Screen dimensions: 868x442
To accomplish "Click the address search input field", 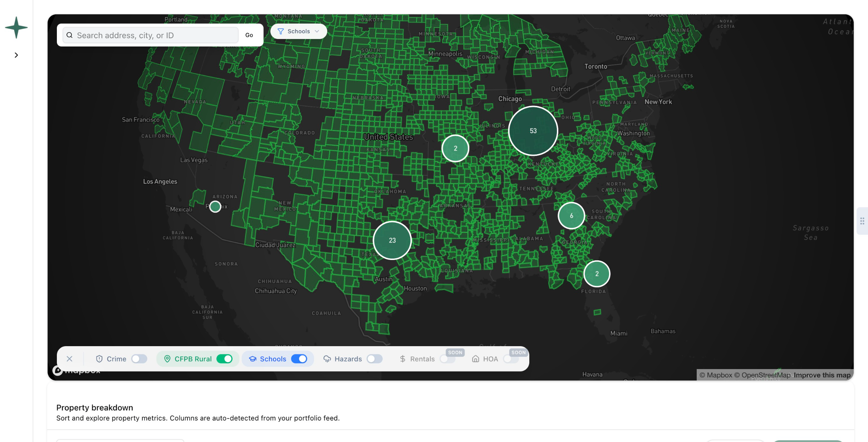I will [x=150, y=35].
